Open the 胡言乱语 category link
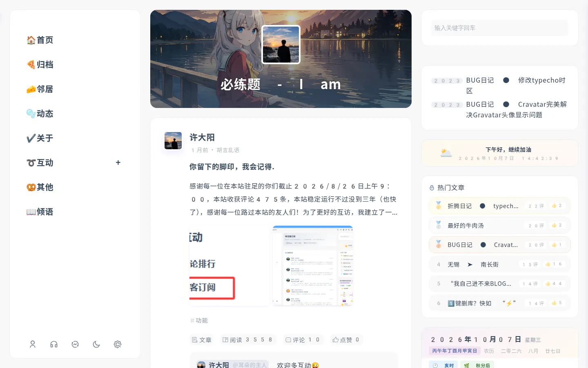The height and width of the screenshot is (368, 588). tap(228, 150)
